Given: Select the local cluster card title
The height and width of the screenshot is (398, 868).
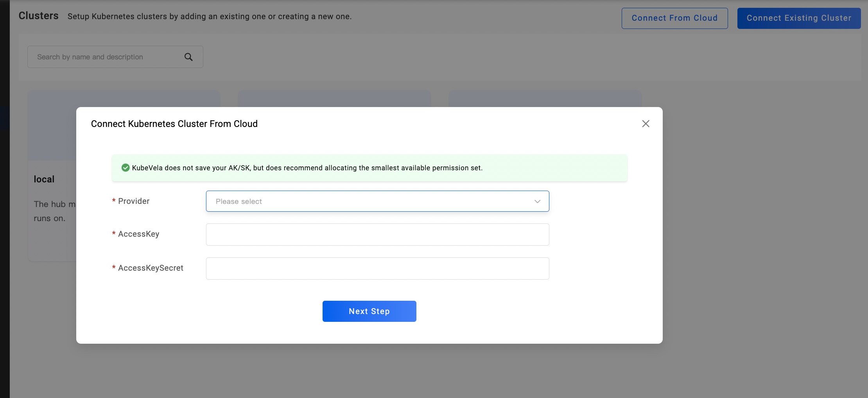Looking at the screenshot, I should [x=44, y=179].
